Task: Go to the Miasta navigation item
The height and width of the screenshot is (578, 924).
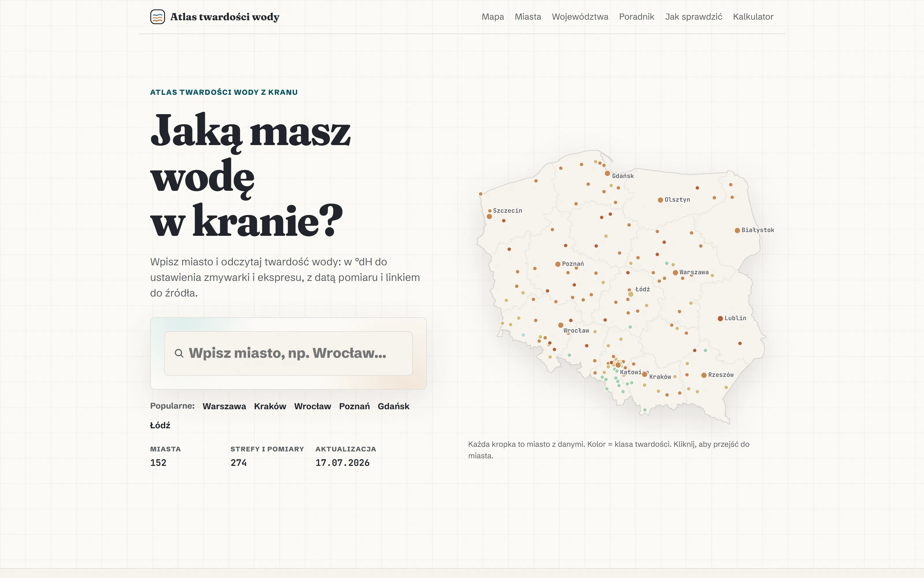Action: (x=528, y=17)
